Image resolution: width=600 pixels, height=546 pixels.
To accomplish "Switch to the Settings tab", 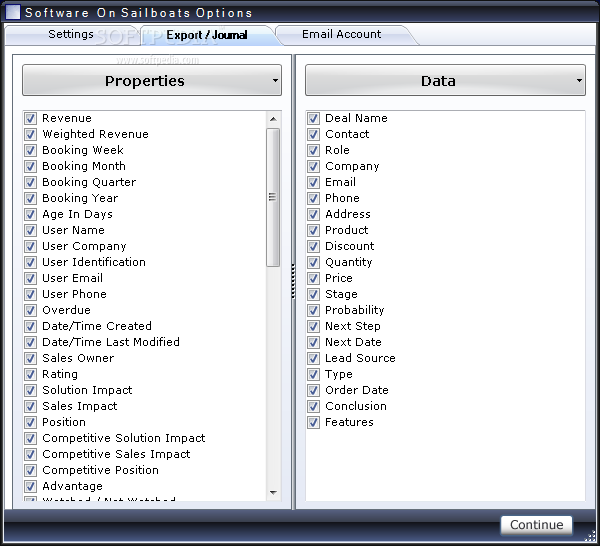I will point(71,34).
